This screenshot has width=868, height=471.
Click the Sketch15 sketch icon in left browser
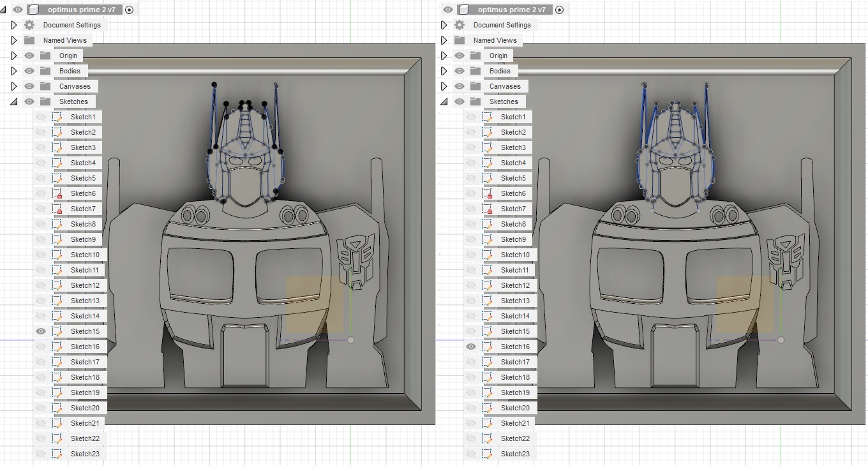57,331
